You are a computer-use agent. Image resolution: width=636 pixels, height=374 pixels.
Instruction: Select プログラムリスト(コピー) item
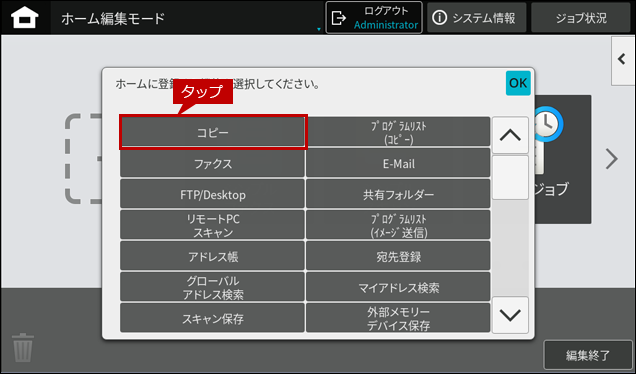click(398, 132)
